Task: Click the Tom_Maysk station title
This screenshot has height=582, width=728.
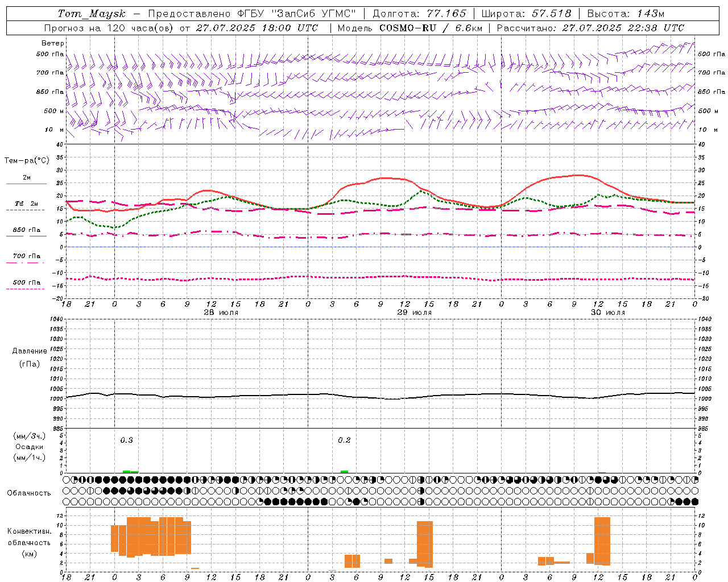Action: click(x=92, y=14)
